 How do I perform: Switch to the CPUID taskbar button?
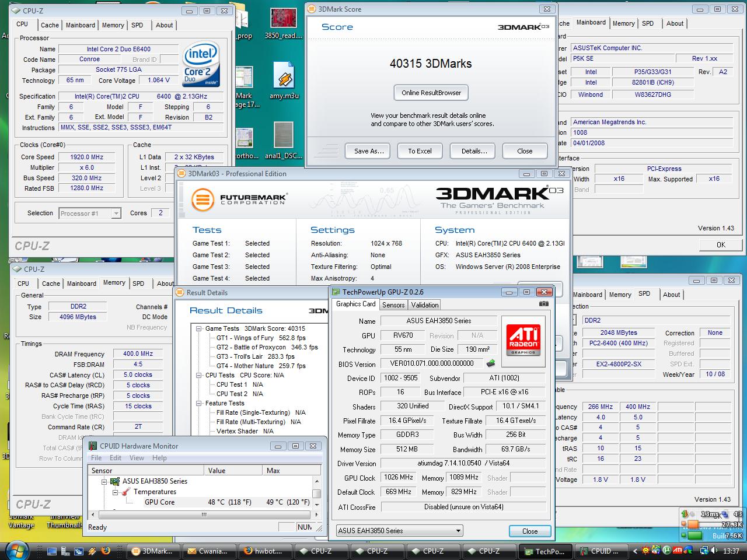[x=601, y=551]
